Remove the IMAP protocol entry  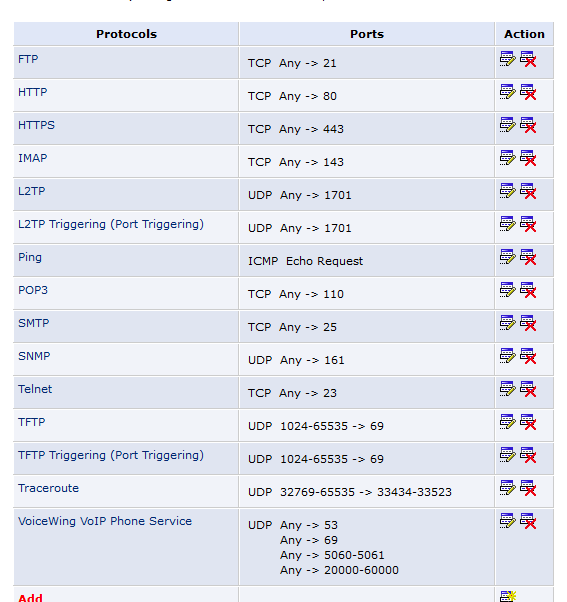[528, 158]
